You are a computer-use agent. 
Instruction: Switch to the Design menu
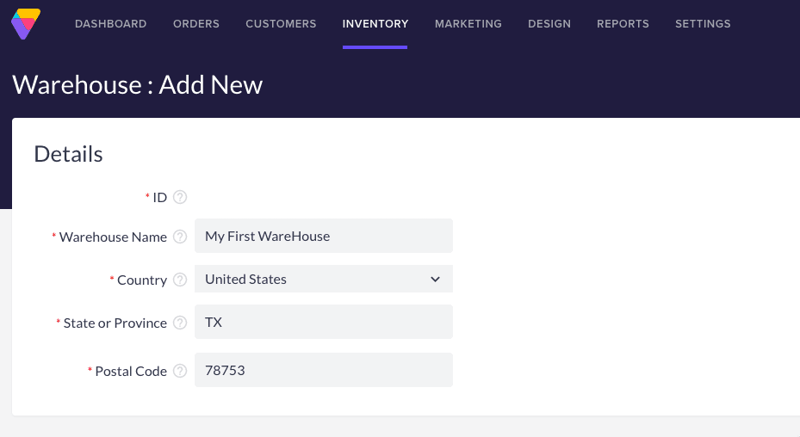[549, 24]
